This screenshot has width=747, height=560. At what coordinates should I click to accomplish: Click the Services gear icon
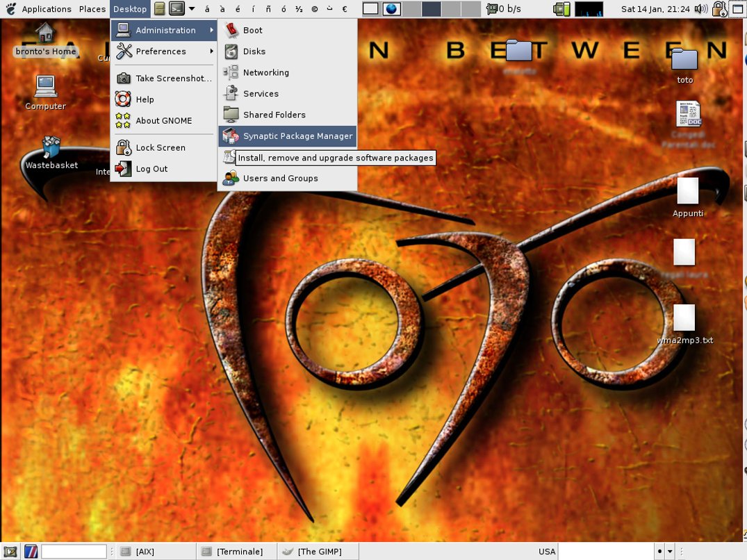(x=231, y=93)
